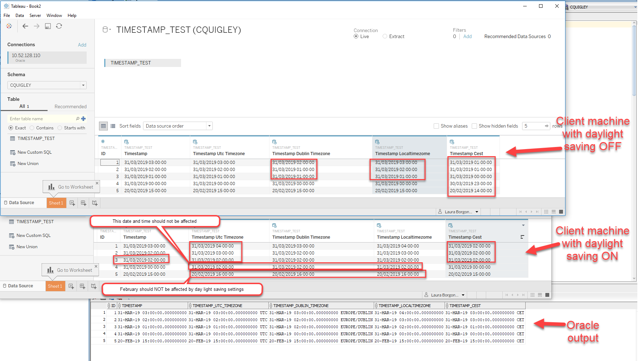Open the CQUIGLEY dropdown in the background Oracle window
Screen dimensions: 644x361
636,7
